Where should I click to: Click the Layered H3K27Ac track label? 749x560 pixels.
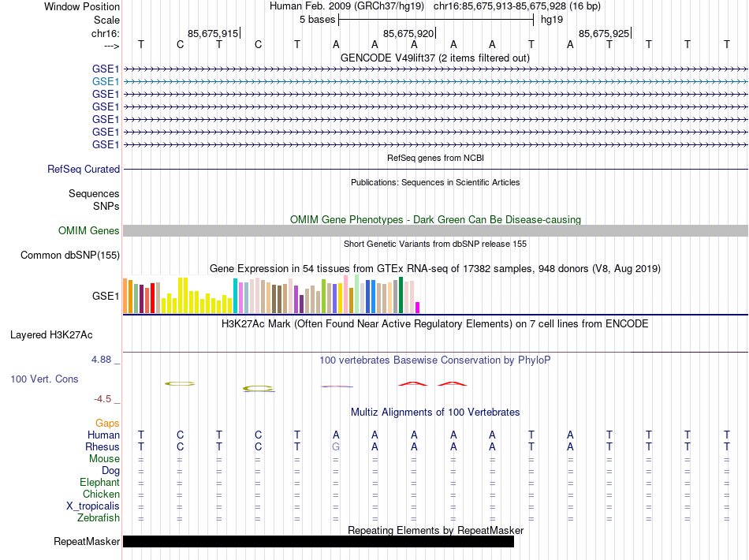51,335
